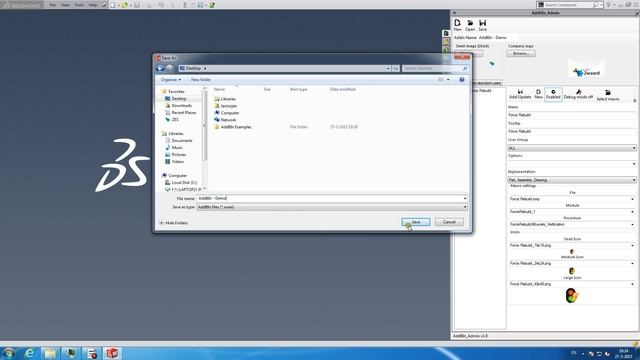Click the Search Desktop field
640x360 pixels.
[x=435, y=68]
